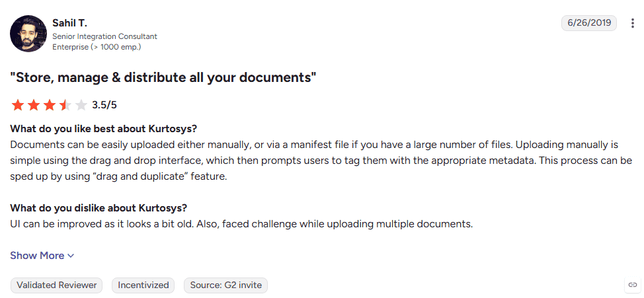This screenshot has width=644, height=298.
Task: Open the three-dot review options menu
Action: [633, 23]
